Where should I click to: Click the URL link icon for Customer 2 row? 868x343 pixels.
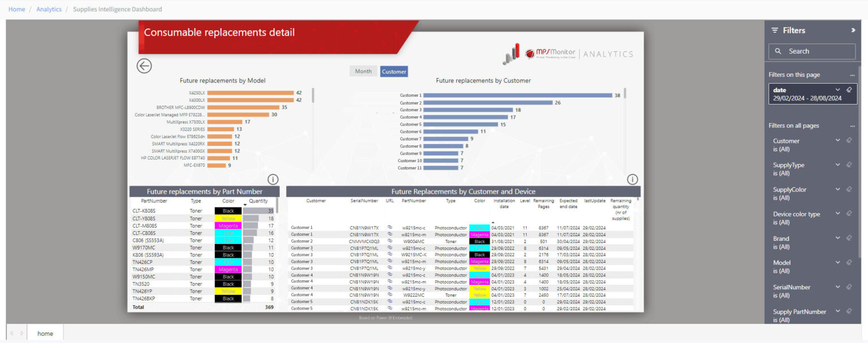click(389, 241)
